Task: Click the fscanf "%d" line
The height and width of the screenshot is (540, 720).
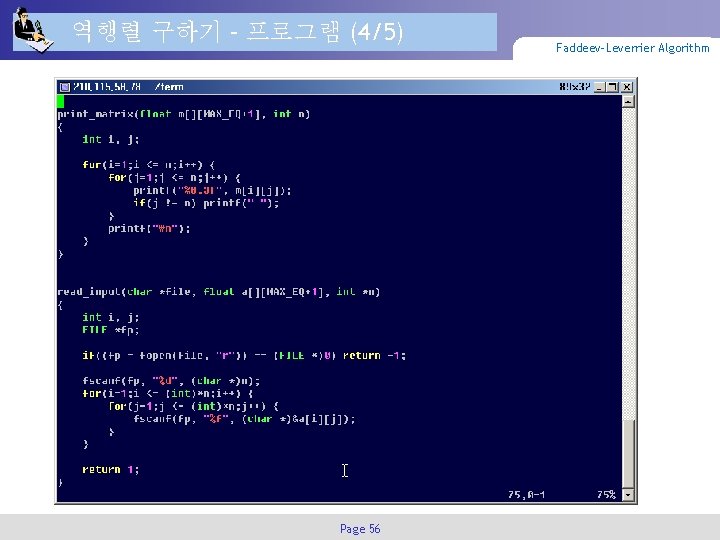Action: point(171,381)
